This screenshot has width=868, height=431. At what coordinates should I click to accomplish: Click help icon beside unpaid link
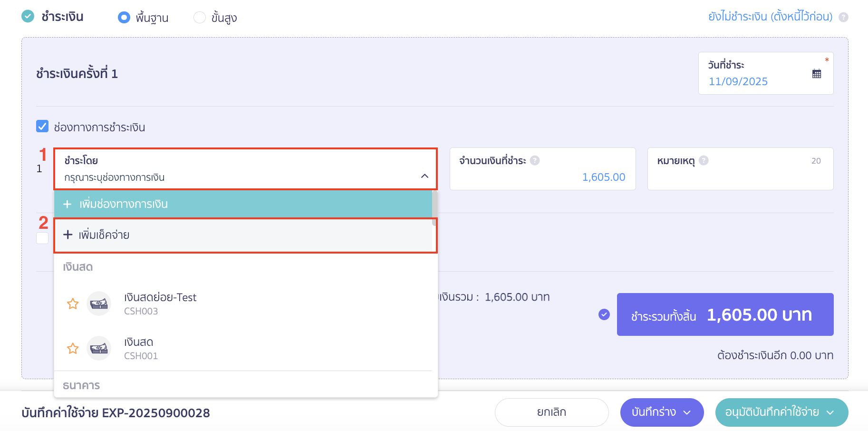[843, 17]
